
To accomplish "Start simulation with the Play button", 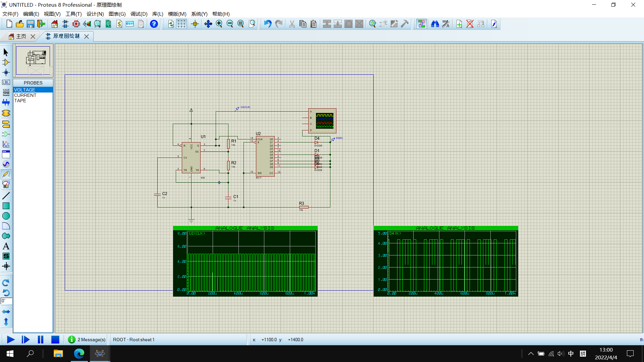I will (11, 340).
